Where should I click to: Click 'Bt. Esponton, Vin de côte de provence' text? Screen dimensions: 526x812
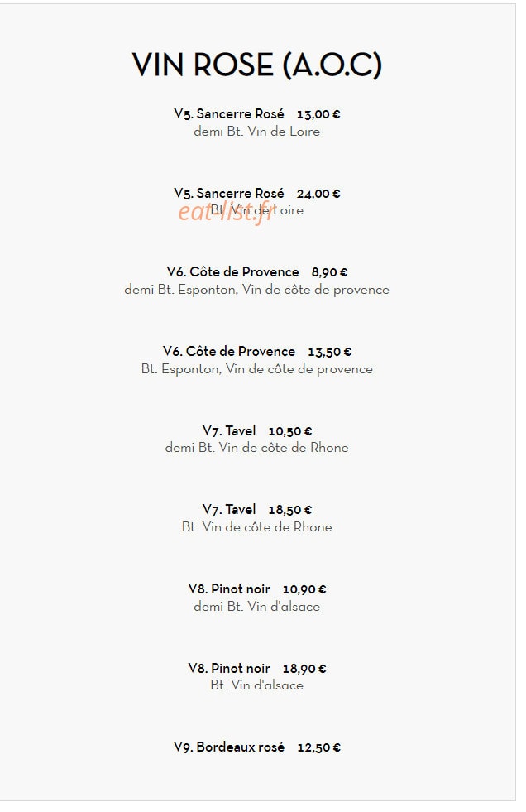(256, 369)
